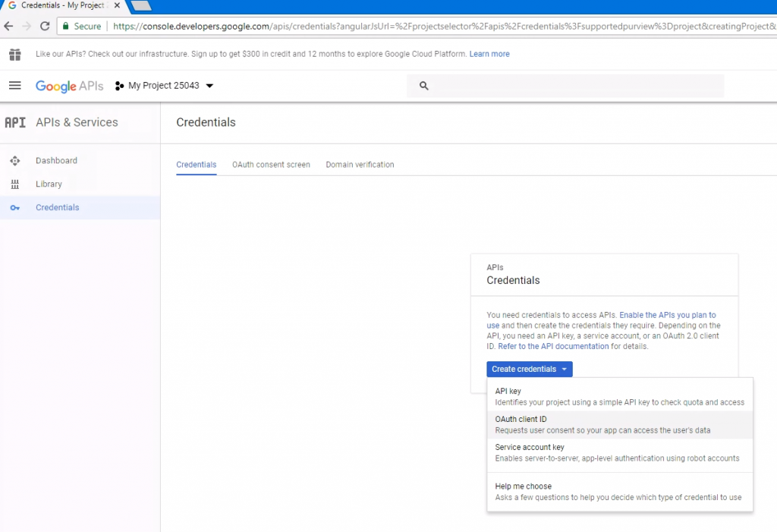Choose API key from the menu
Image resolution: width=777 pixels, height=532 pixels.
click(620, 397)
